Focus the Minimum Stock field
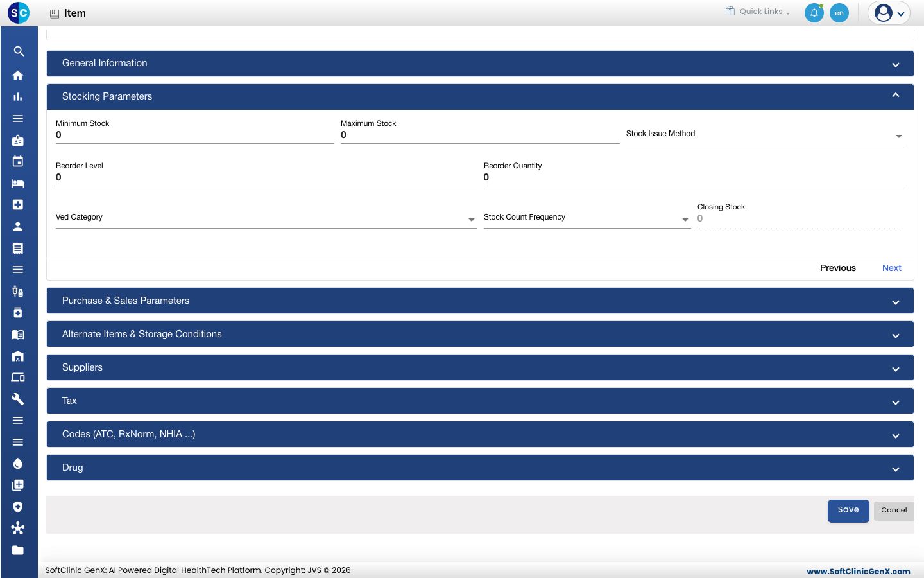Viewport: 924px width, 578px height. click(195, 135)
